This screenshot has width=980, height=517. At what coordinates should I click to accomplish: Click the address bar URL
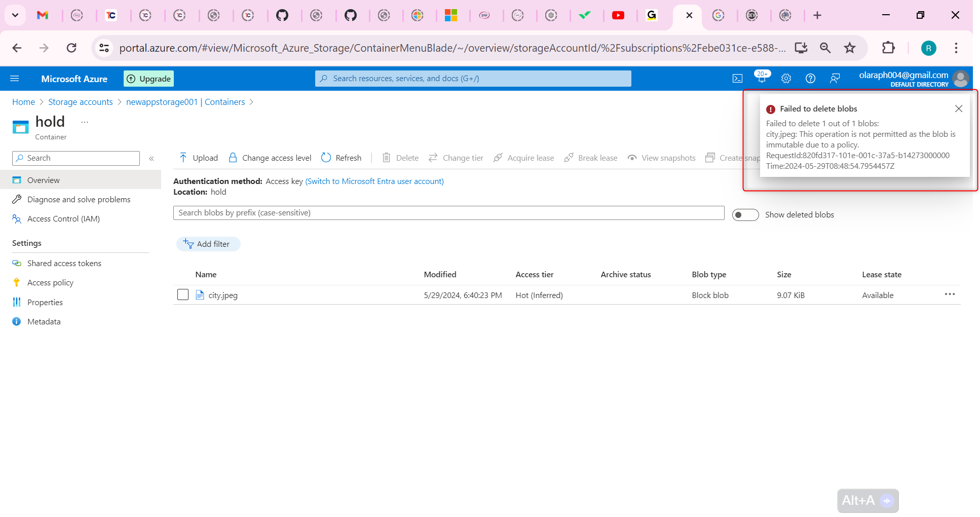[x=453, y=48]
